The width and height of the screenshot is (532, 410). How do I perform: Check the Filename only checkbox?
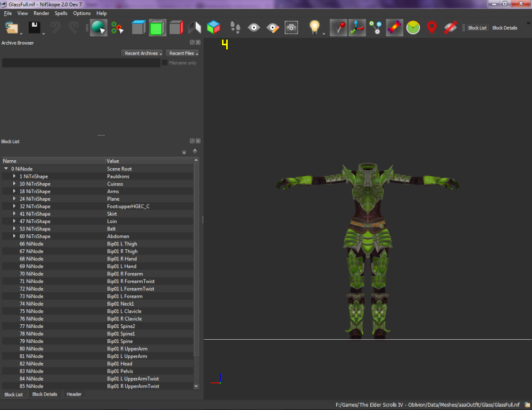coord(164,62)
